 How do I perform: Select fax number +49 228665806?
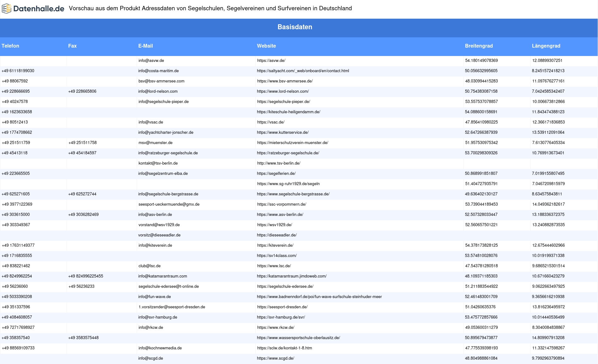tap(82, 91)
